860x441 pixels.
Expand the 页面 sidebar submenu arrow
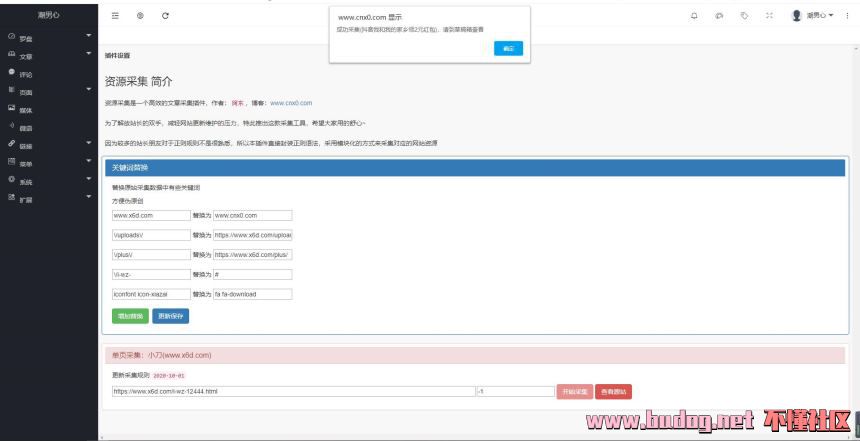(89, 89)
